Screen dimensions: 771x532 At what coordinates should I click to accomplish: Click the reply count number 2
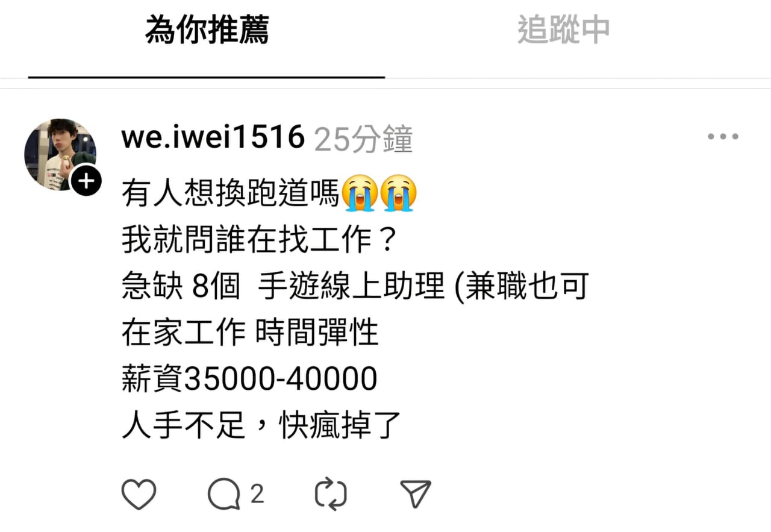(x=257, y=495)
